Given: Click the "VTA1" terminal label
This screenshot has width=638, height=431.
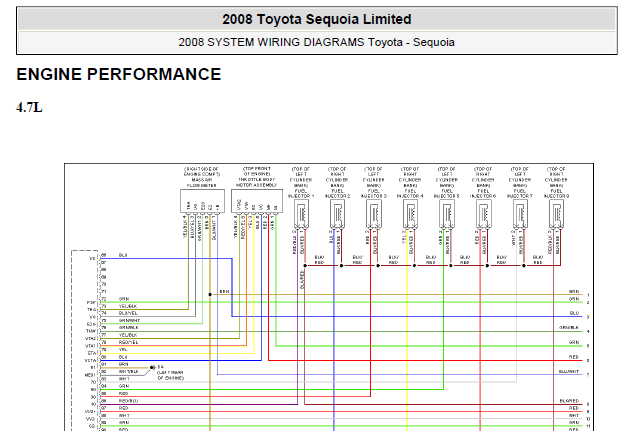Looking at the screenshot, I should (90, 346).
